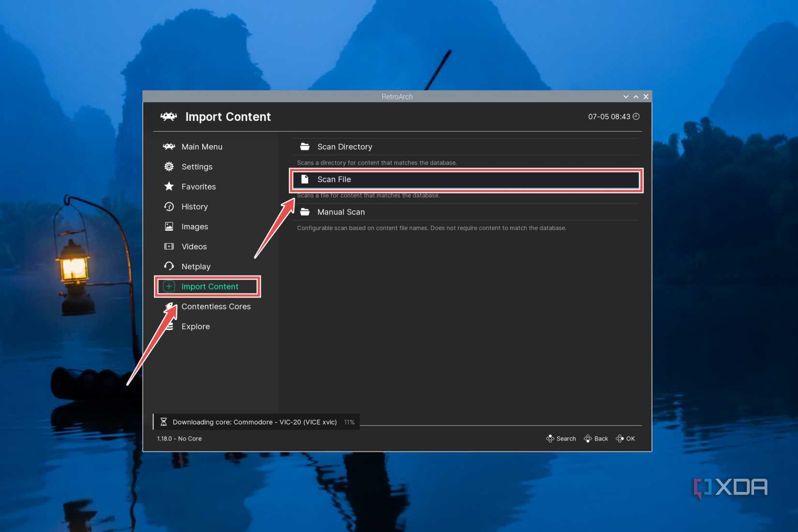798x532 pixels.
Task: Click the Scan Directory folder icon
Action: (305, 146)
